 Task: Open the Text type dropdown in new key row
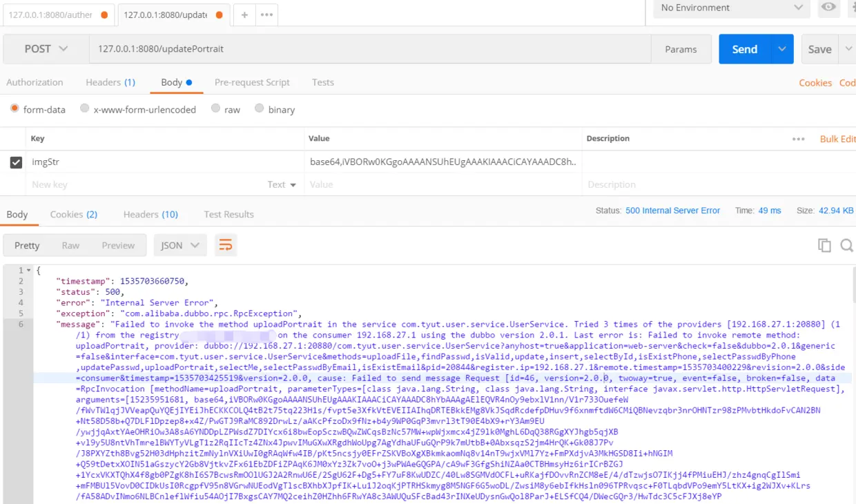click(282, 184)
